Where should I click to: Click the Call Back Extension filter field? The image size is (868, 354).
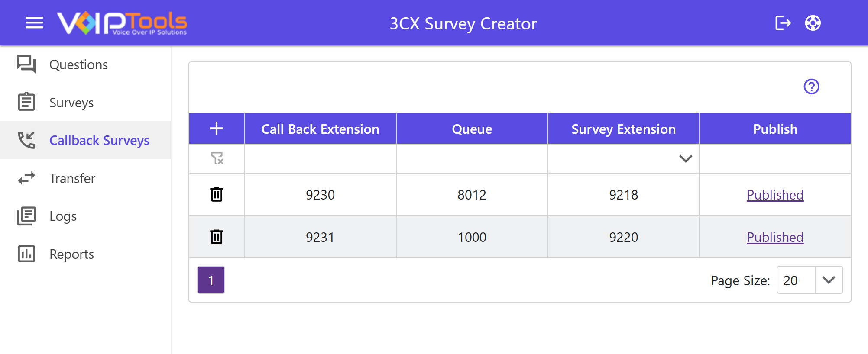pos(321,158)
